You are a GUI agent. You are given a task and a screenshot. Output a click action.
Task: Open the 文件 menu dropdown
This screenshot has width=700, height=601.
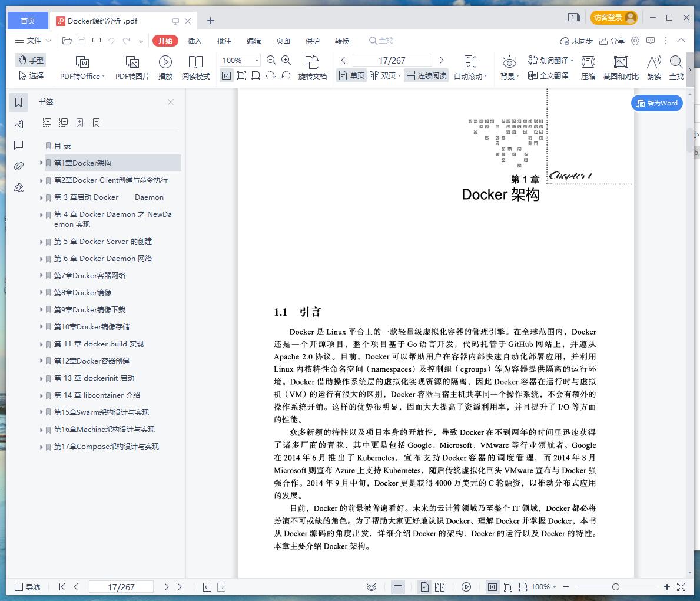point(34,41)
